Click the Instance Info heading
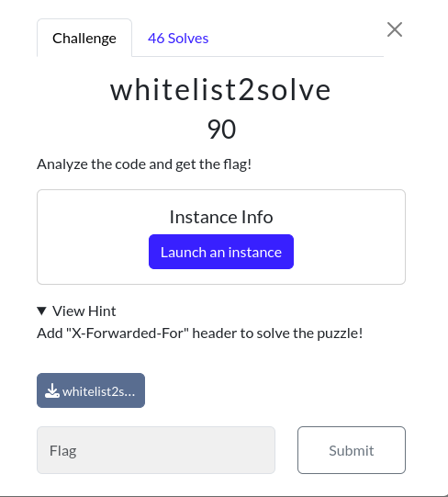Viewport: 448px width, 497px height. point(221,217)
